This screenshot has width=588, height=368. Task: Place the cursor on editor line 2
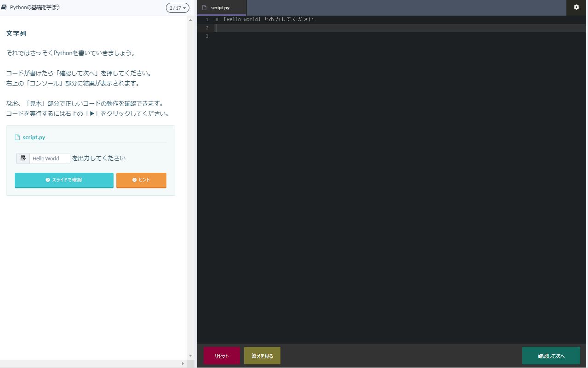click(x=368, y=28)
